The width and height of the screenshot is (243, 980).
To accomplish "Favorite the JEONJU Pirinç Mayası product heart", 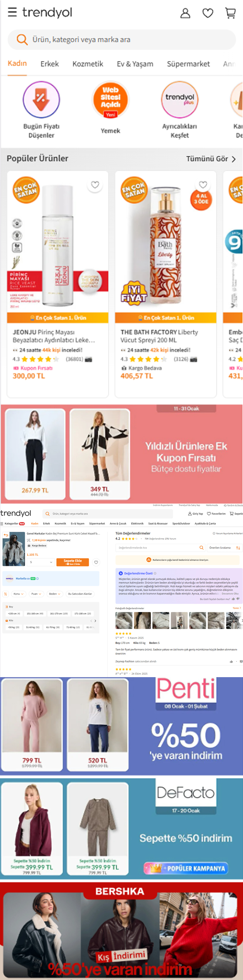I will point(95,185).
